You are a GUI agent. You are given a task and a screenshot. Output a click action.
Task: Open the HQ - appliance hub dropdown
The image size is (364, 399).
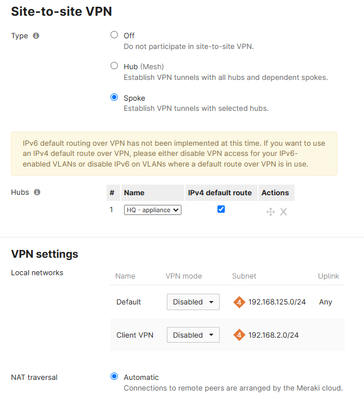tap(153, 210)
